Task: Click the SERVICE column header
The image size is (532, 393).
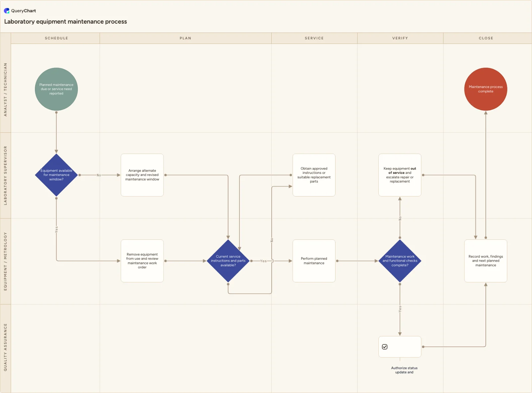Action: point(314,38)
